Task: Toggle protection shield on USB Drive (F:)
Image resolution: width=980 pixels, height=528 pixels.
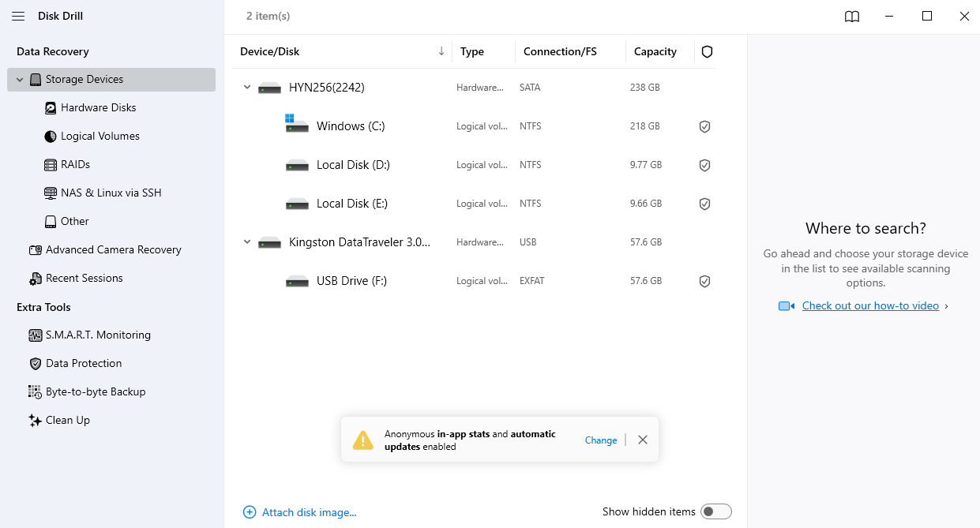Action: tap(704, 281)
